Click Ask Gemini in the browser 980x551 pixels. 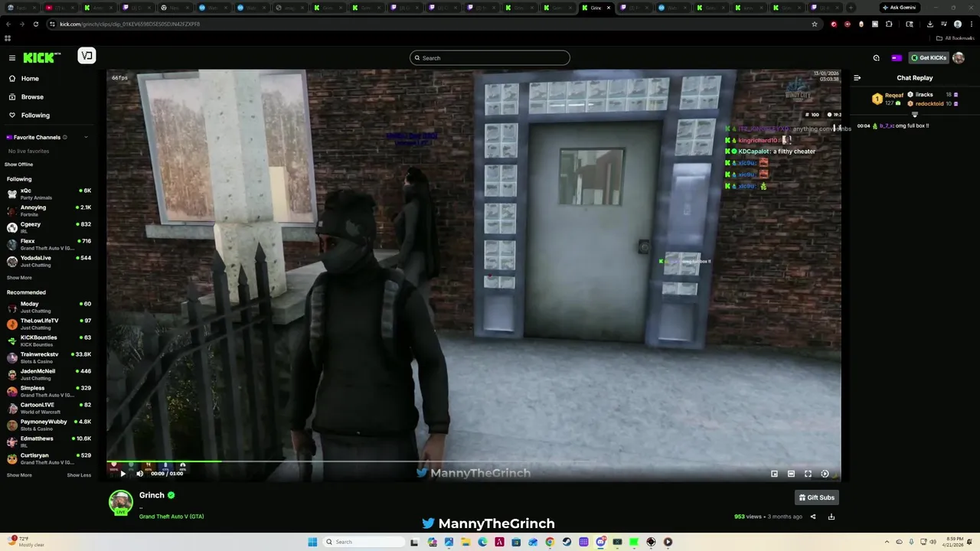(x=899, y=7)
